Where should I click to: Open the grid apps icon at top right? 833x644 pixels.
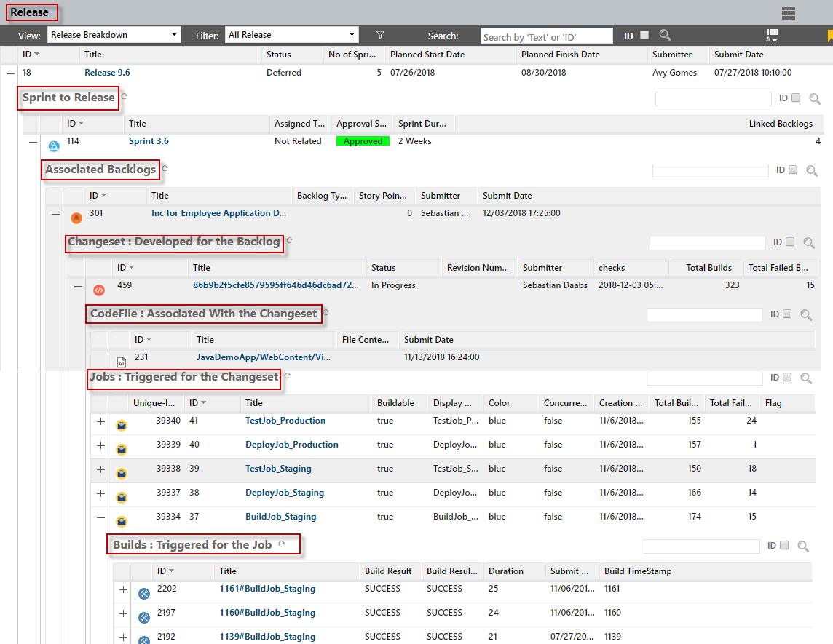tap(788, 12)
